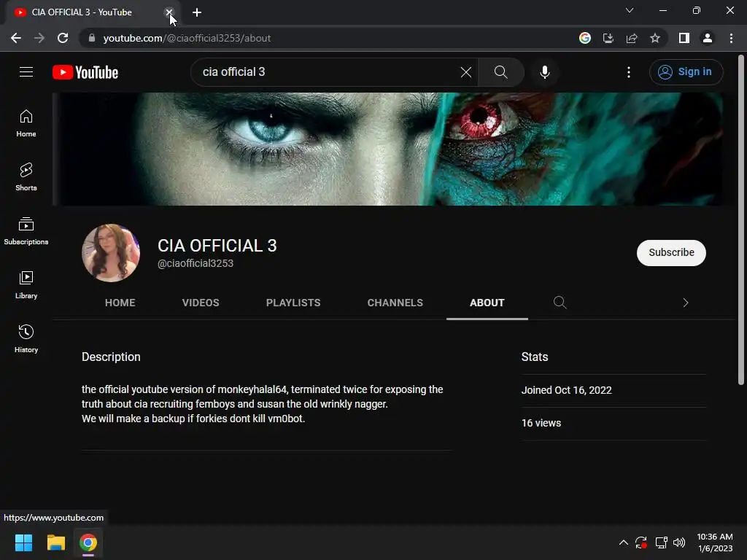Click the Description heading
The height and width of the screenshot is (560, 747).
click(x=111, y=357)
